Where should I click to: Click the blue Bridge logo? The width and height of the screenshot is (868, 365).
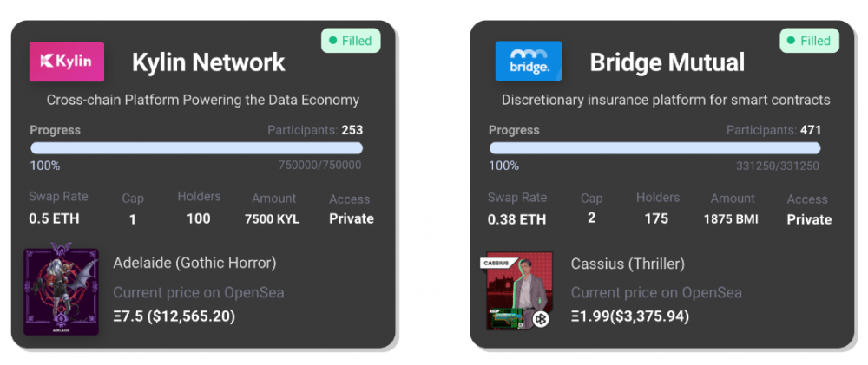click(x=528, y=61)
